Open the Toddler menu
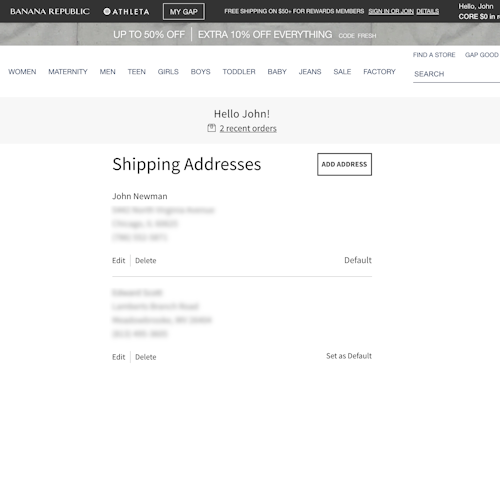This screenshot has height=500, width=500. click(239, 72)
